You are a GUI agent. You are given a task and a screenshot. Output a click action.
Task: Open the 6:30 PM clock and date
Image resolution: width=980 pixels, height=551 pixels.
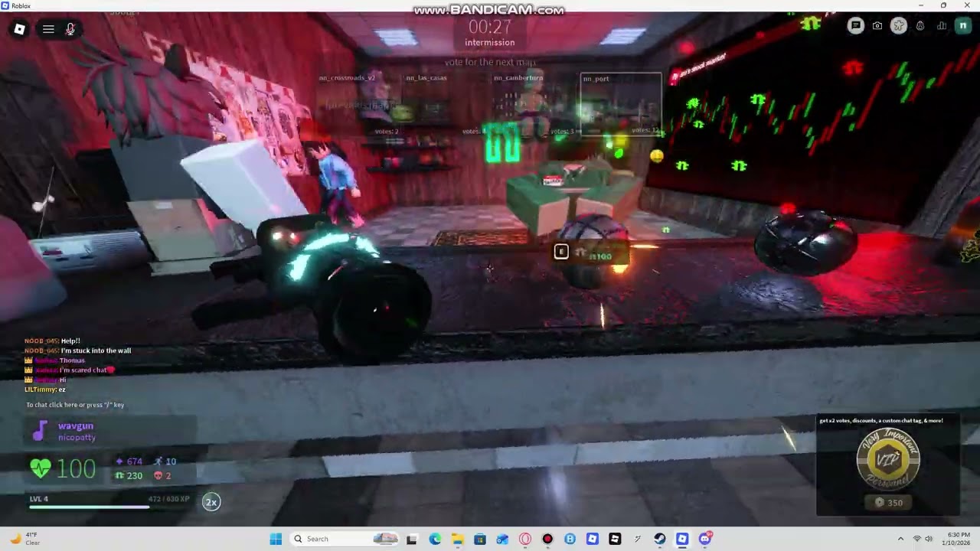point(958,539)
